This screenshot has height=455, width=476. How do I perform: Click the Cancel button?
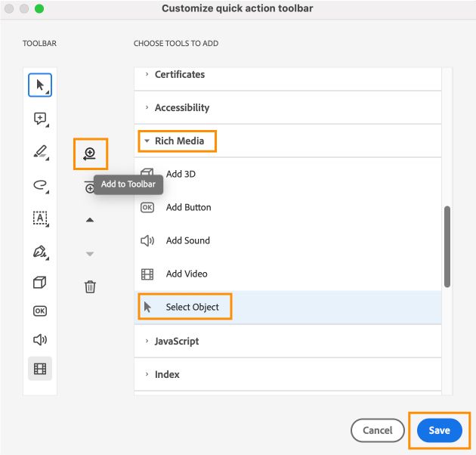point(378,430)
